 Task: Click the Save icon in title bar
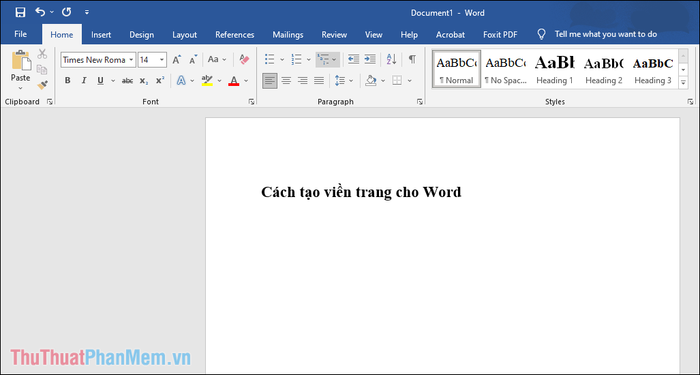pyautogui.click(x=20, y=12)
